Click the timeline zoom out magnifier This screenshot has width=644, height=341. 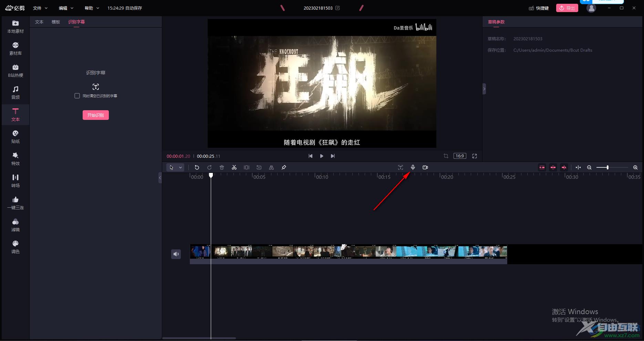pos(589,167)
